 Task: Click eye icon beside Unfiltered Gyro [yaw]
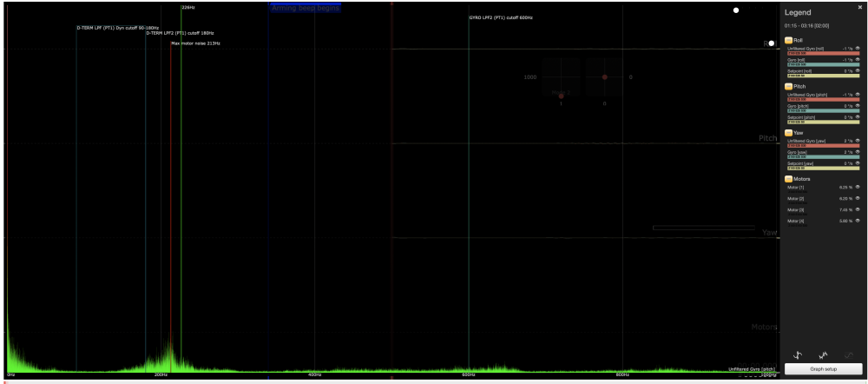click(857, 140)
